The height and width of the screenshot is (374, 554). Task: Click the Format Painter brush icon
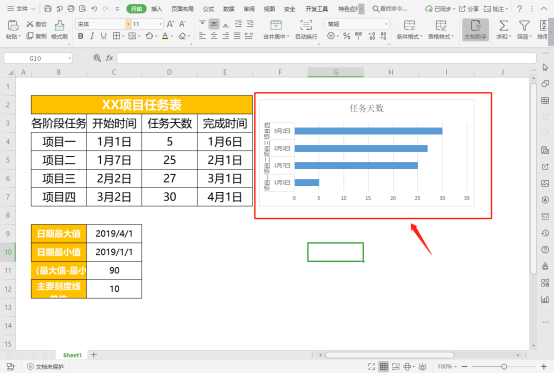point(59,29)
